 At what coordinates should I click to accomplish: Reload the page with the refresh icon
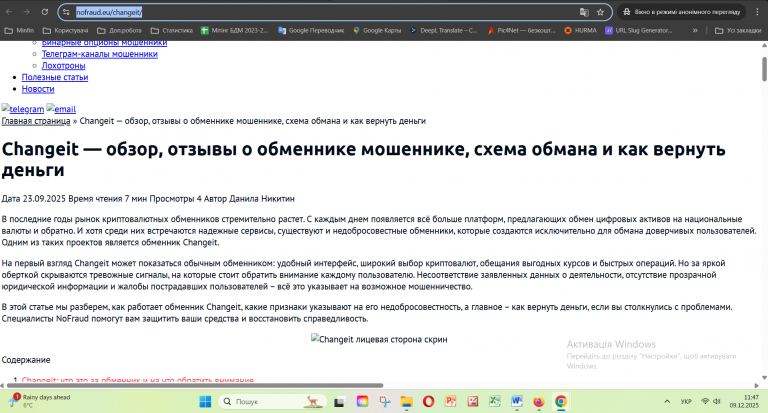pyautogui.click(x=45, y=12)
